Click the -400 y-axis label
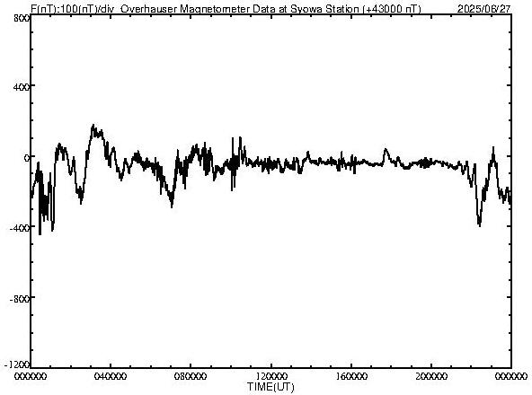Screen dimensions: 532x395 [x=20, y=228]
